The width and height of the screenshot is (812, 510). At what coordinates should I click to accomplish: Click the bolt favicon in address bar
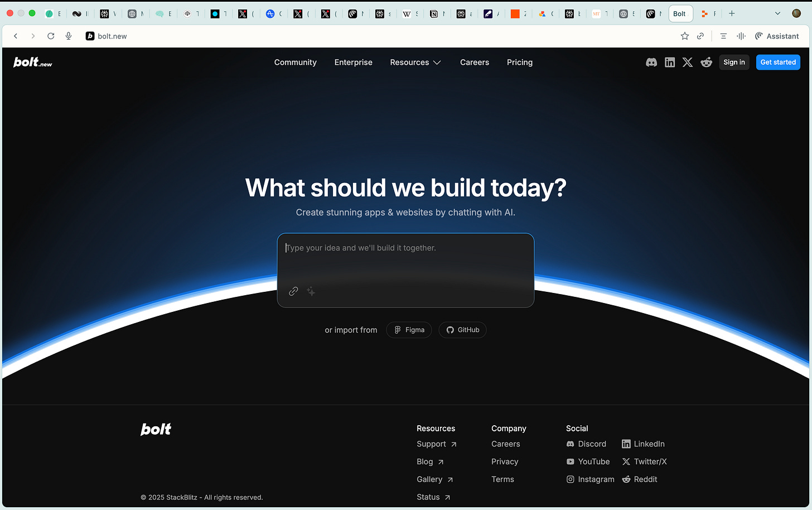click(90, 36)
